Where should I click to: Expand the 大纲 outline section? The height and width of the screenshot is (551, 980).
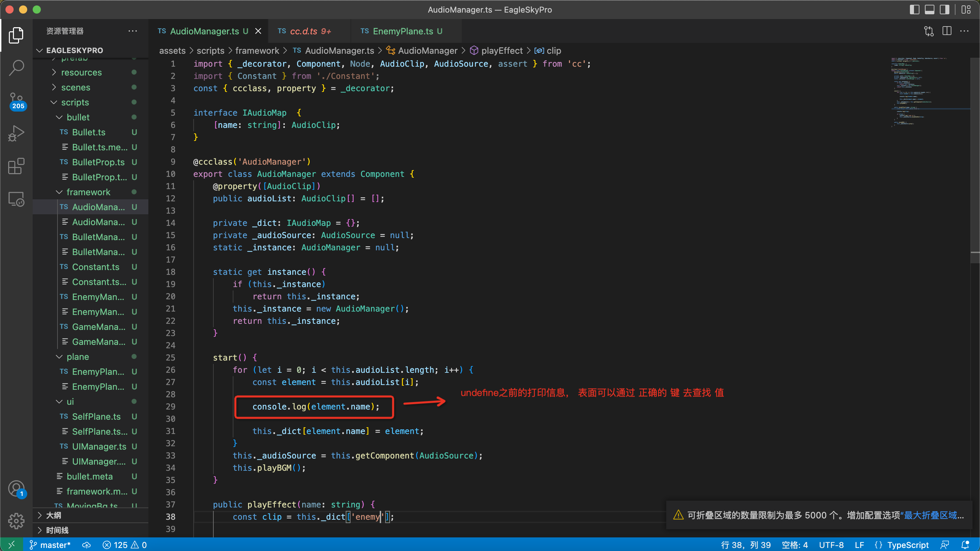click(53, 515)
